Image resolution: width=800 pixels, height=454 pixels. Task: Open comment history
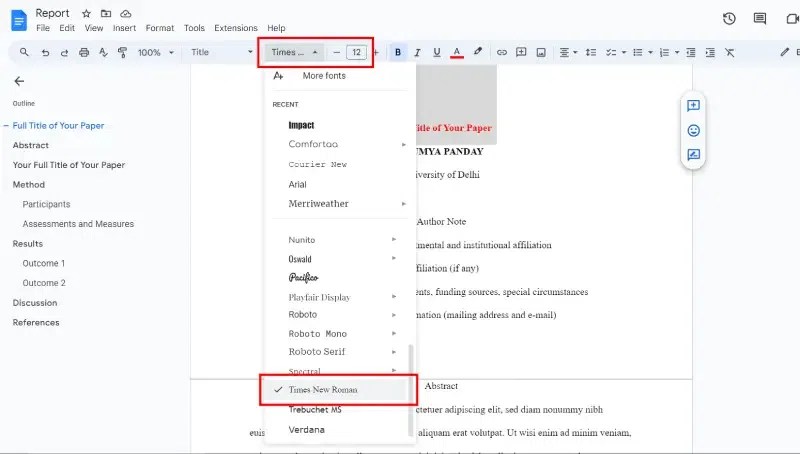pyautogui.click(x=760, y=19)
